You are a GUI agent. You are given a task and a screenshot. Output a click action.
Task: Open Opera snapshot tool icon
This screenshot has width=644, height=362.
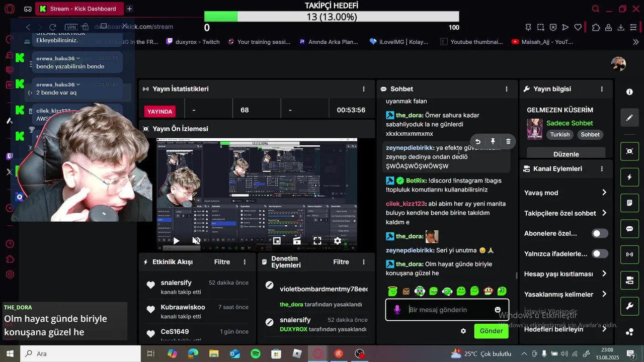pos(540,27)
